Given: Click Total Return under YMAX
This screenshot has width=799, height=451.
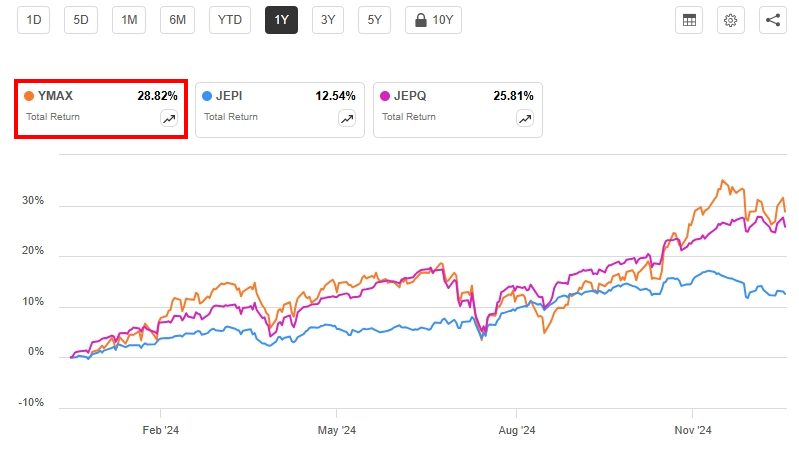Looking at the screenshot, I should pos(53,117).
